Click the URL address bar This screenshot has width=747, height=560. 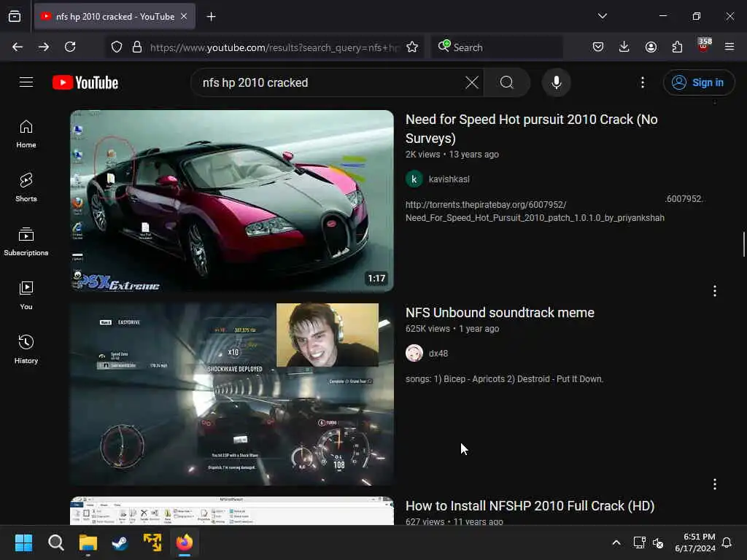pos(274,47)
